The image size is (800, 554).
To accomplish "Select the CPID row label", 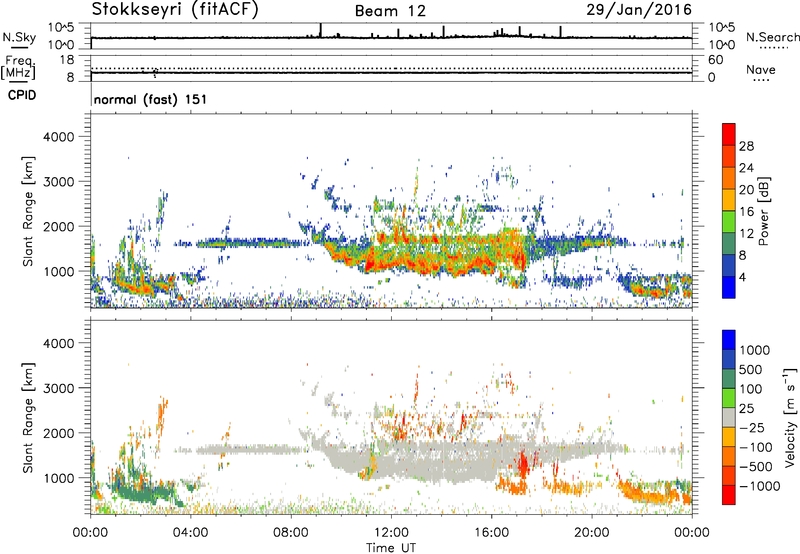I will [21, 95].
